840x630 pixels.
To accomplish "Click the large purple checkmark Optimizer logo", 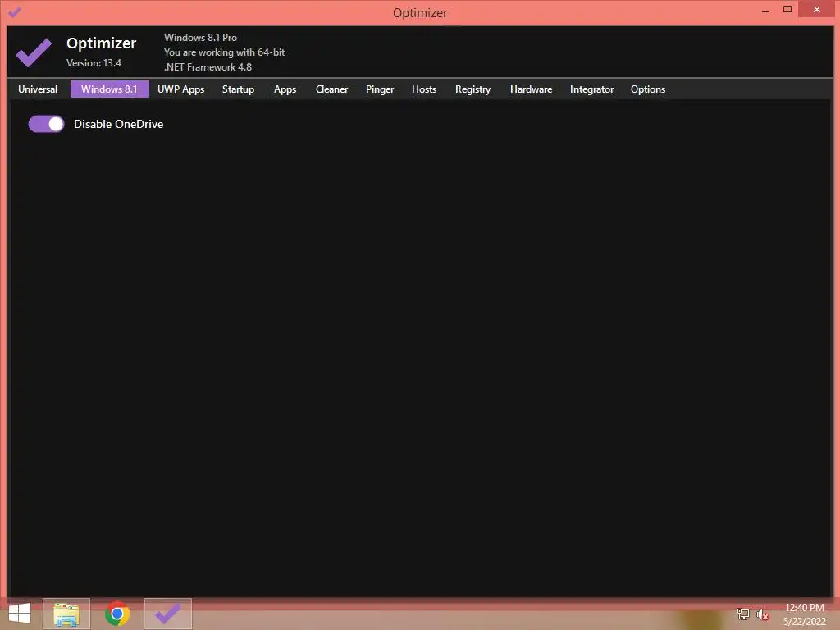I will pyautogui.click(x=34, y=52).
